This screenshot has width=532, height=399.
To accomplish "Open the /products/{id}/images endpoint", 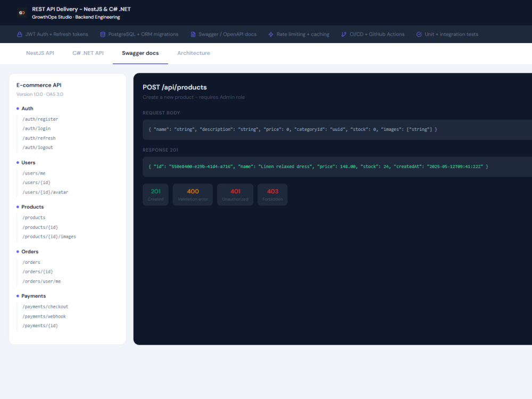I will click(49, 237).
